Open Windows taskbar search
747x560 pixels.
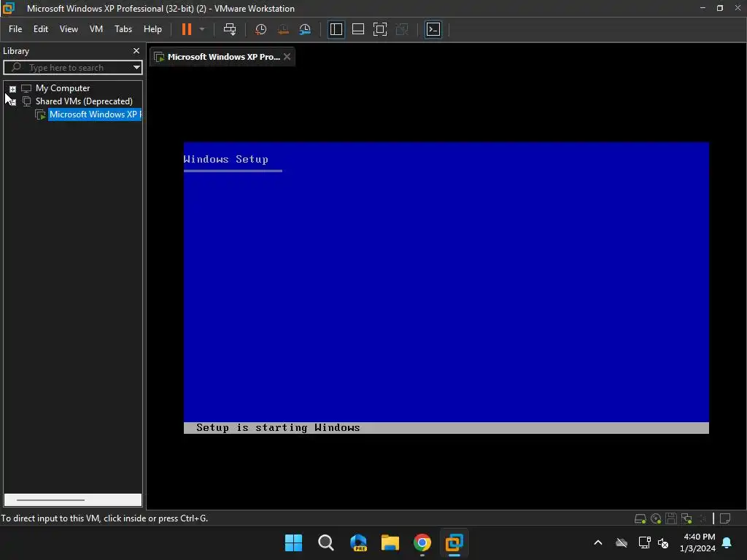[326, 542]
